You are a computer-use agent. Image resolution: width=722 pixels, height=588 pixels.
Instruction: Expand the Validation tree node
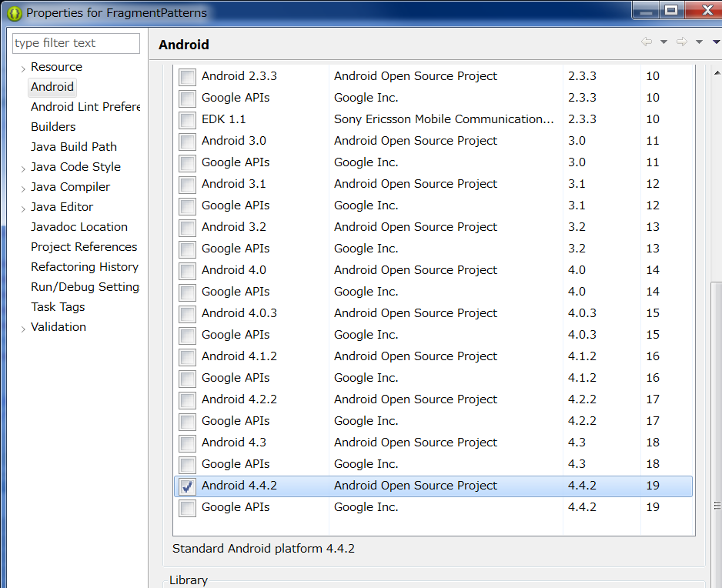tap(22, 326)
